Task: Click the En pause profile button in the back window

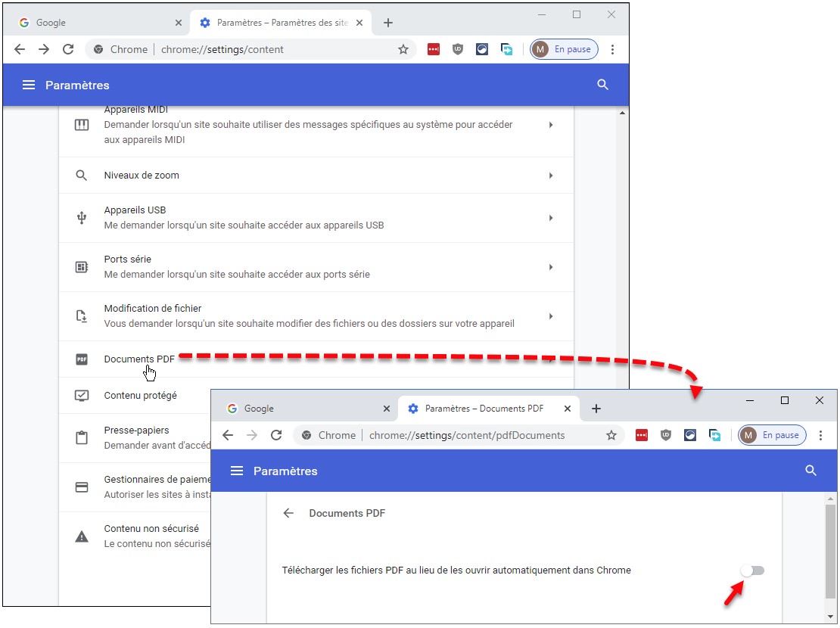Action: click(565, 49)
